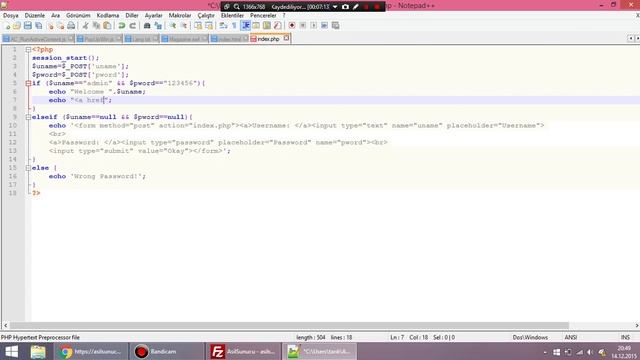Zoom in using the toolbar zoom-in icon
The height and width of the screenshot is (360, 640).
pos(173,26)
